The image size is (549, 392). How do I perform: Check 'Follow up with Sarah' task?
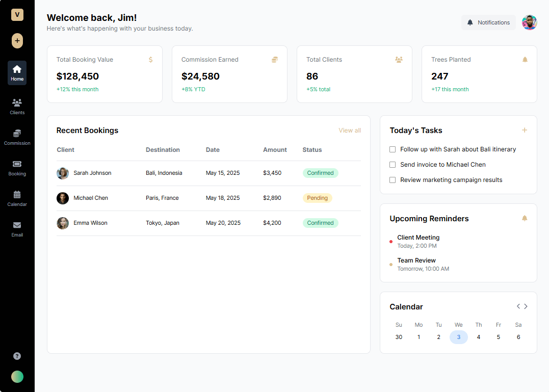[x=393, y=149]
